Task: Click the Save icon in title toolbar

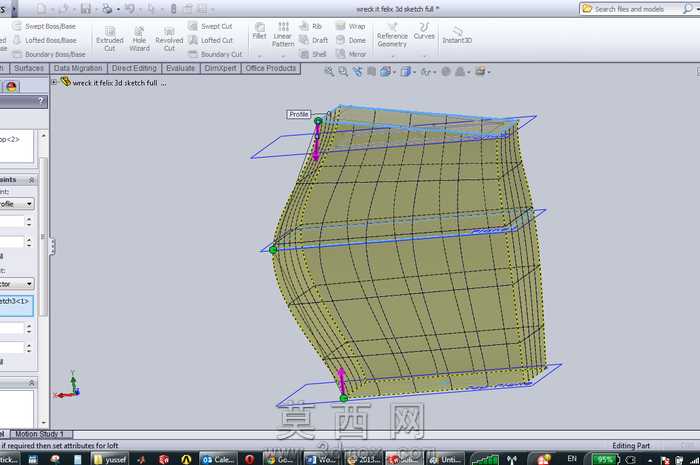Action: [x=86, y=8]
